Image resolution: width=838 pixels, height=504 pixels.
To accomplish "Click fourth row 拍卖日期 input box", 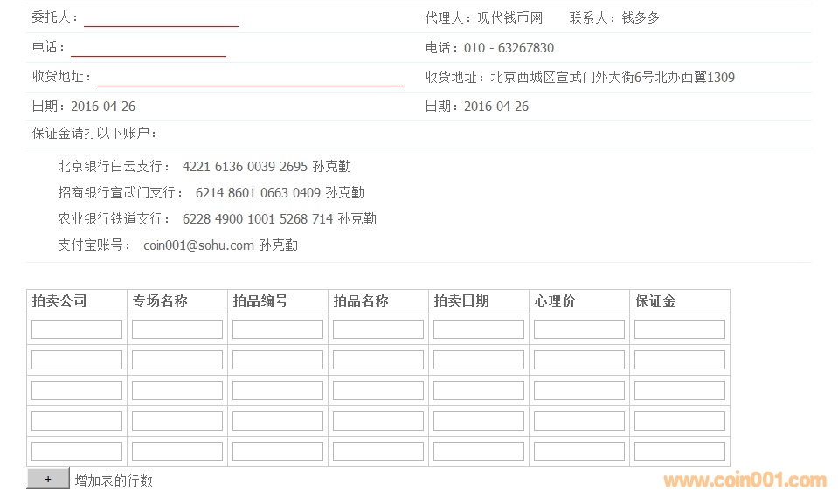I will [479, 421].
